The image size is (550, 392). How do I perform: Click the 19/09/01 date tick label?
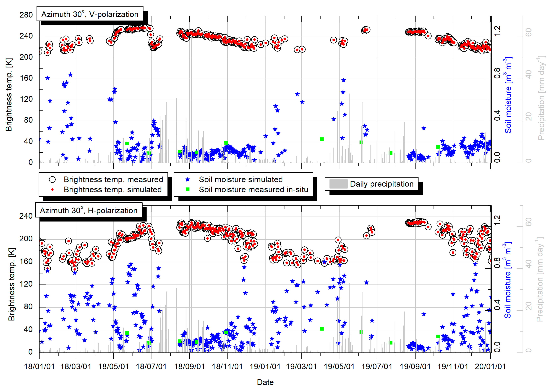[x=415, y=367]
